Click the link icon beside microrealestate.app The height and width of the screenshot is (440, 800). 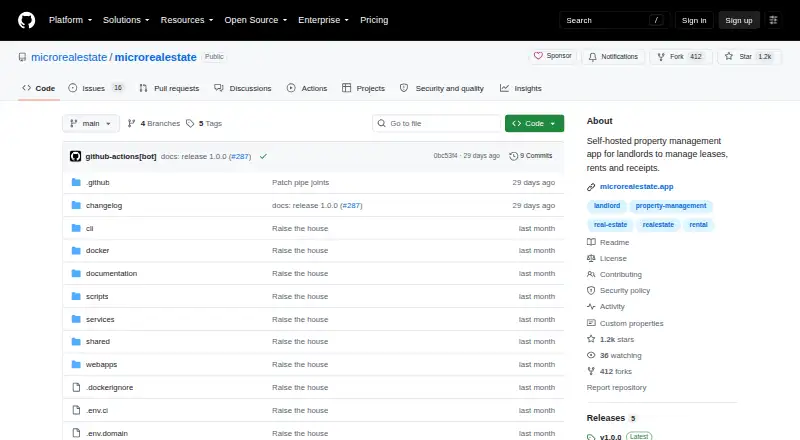coord(591,187)
